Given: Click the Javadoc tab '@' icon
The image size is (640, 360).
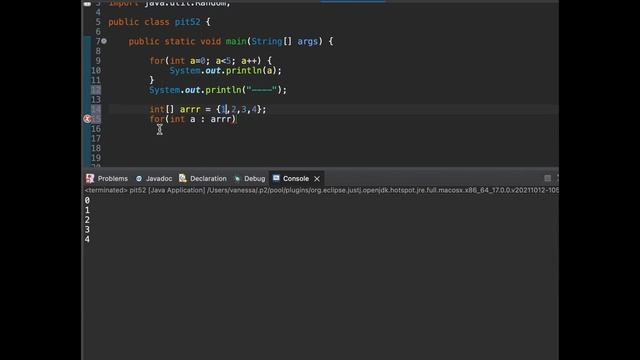Looking at the screenshot, I should click(139, 179).
